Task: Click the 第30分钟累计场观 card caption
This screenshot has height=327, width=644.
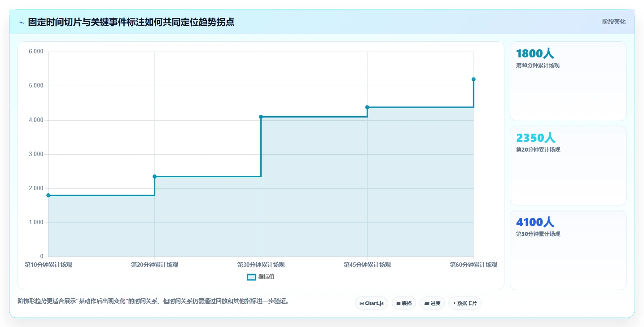Action: pos(538,234)
